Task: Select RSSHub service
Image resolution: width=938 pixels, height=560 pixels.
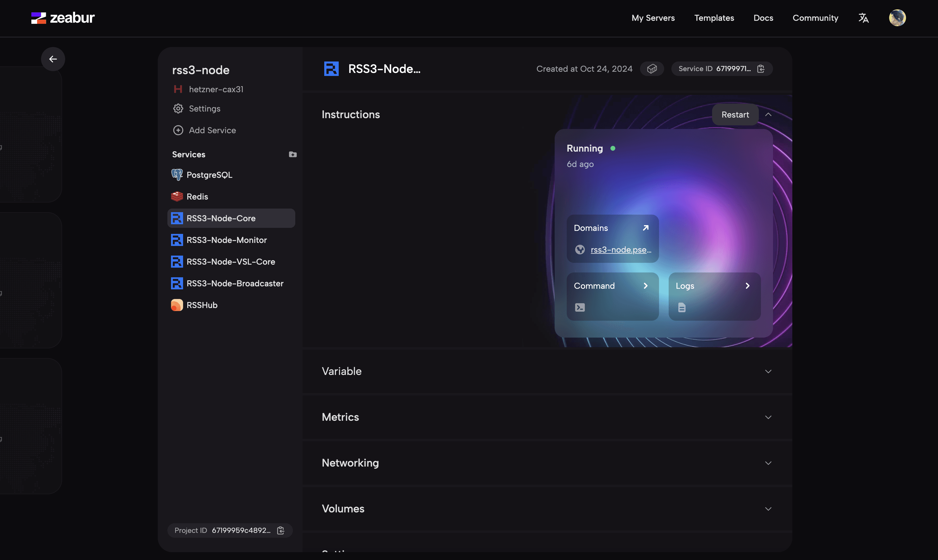Action: tap(231, 305)
